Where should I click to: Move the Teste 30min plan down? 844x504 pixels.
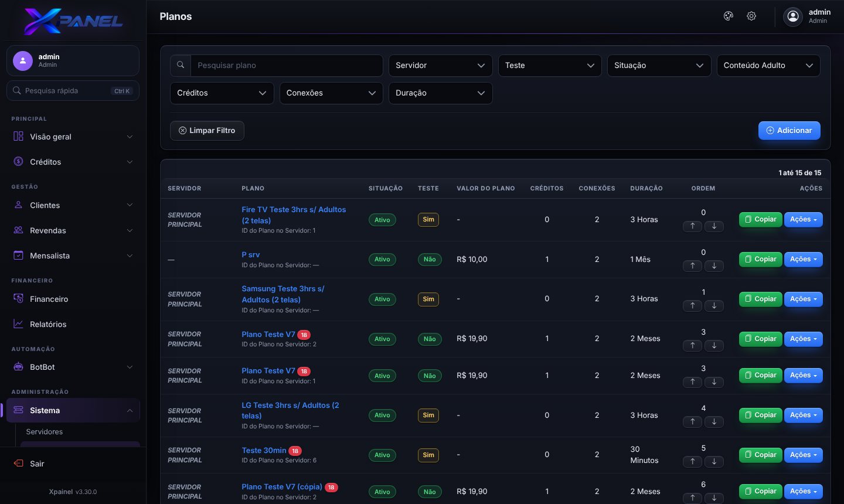[x=714, y=462]
